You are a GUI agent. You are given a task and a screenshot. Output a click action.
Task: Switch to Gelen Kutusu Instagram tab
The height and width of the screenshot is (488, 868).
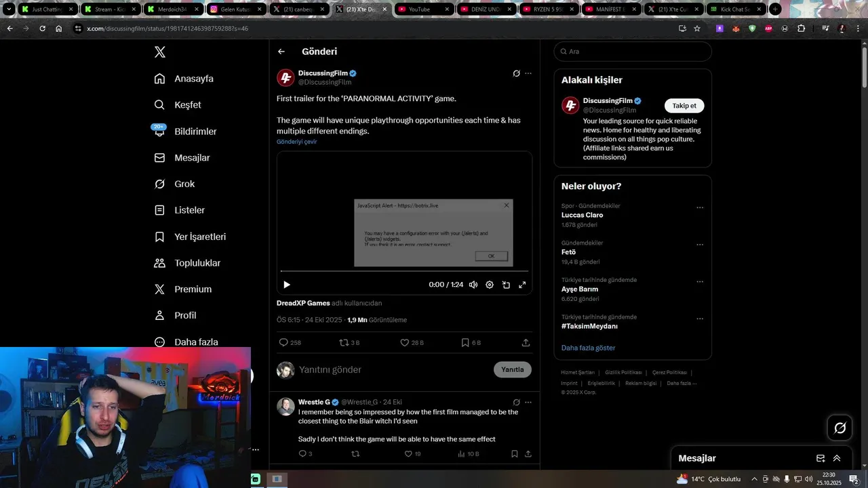pos(236,9)
